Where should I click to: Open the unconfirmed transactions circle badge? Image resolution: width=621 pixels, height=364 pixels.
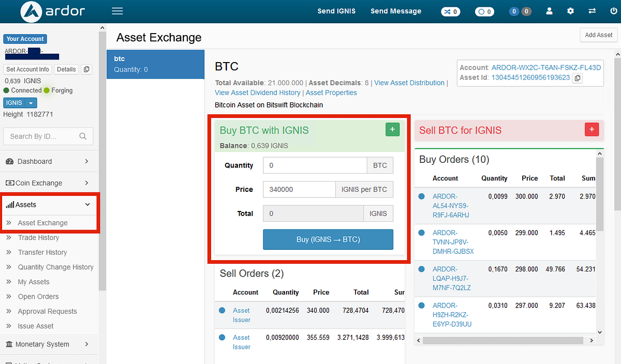point(484,11)
